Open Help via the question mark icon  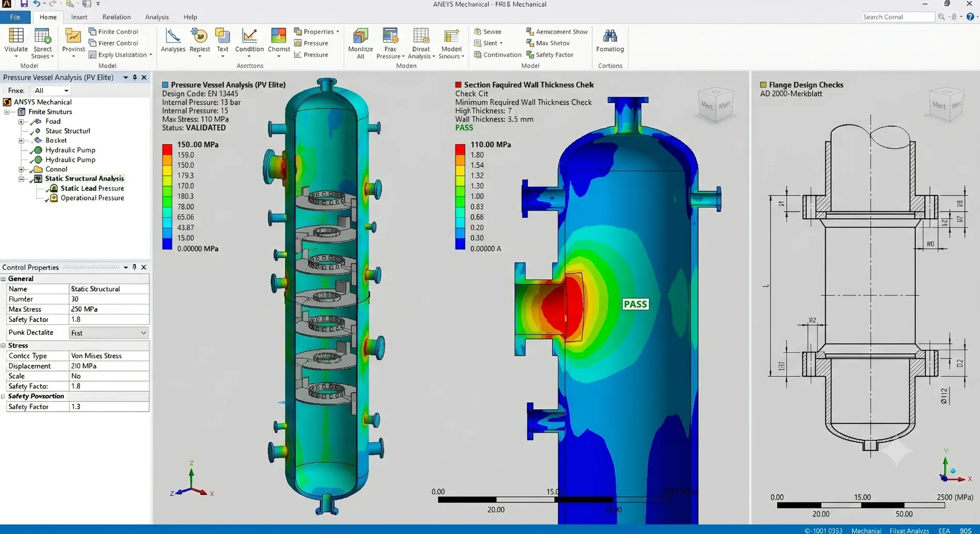(970, 17)
